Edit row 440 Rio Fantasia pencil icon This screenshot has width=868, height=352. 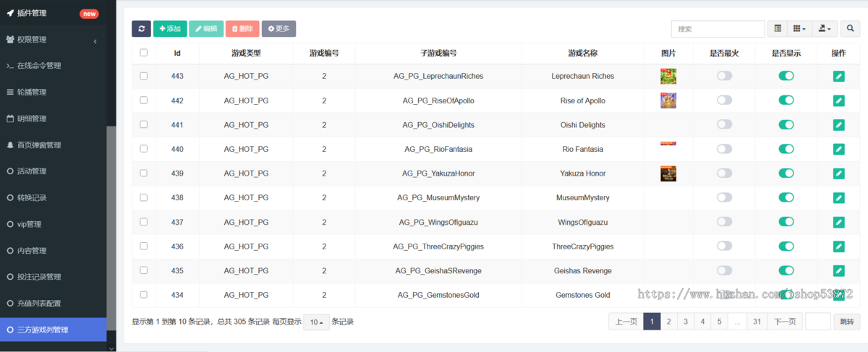tap(838, 149)
